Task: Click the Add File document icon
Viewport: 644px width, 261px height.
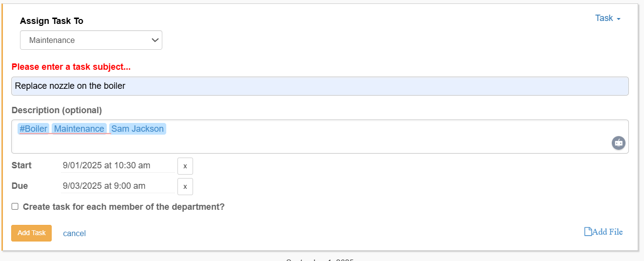Action: pos(588,232)
